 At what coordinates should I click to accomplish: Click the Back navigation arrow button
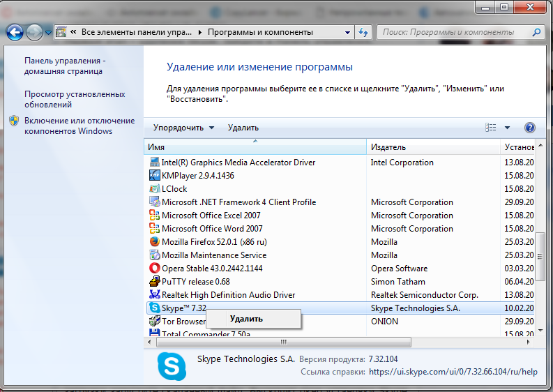click(x=15, y=32)
